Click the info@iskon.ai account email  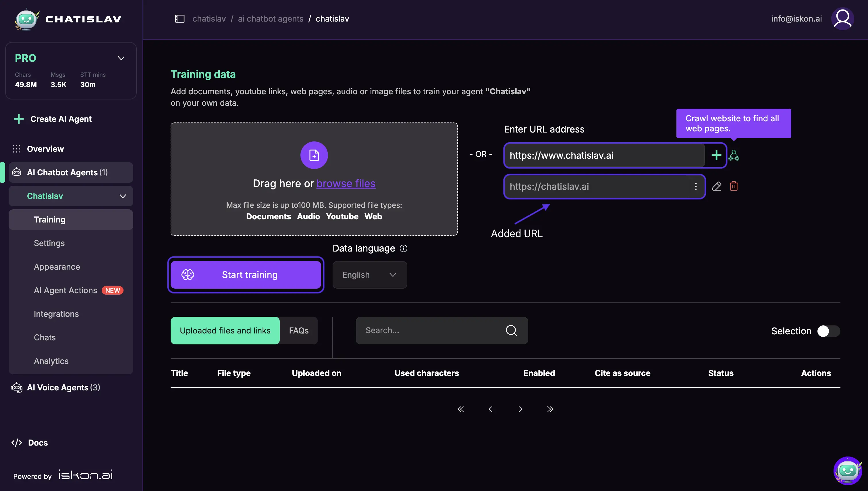[796, 19]
